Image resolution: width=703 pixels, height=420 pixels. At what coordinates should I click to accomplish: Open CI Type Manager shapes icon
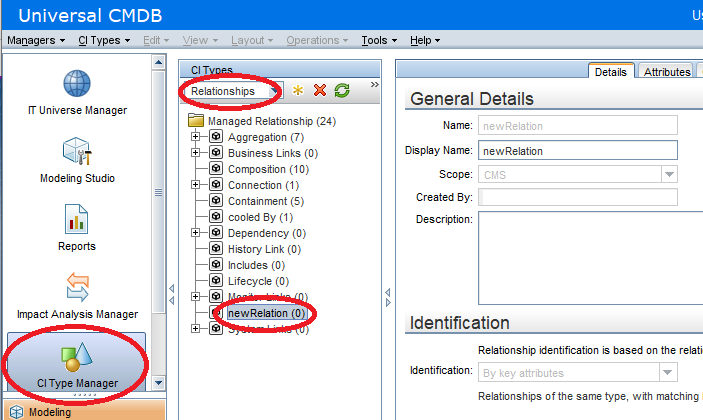(77, 357)
